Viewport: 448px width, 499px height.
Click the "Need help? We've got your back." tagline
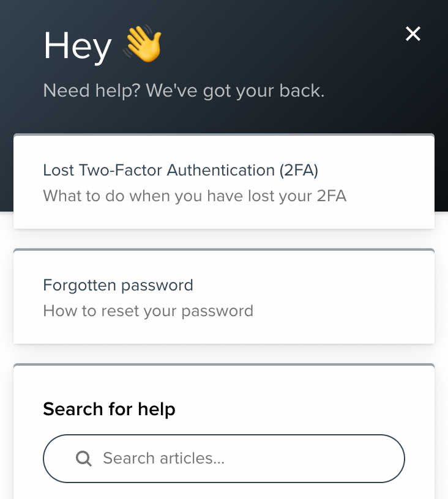184,91
